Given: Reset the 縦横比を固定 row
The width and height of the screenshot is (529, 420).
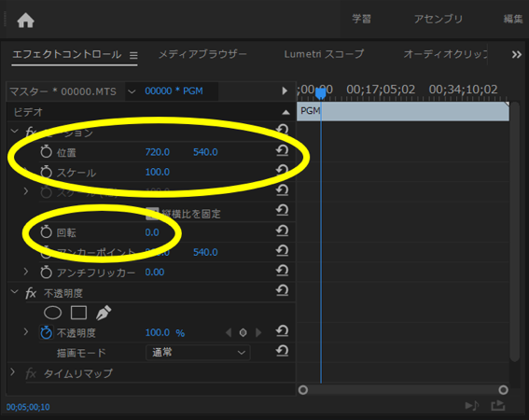Looking at the screenshot, I should [x=283, y=211].
